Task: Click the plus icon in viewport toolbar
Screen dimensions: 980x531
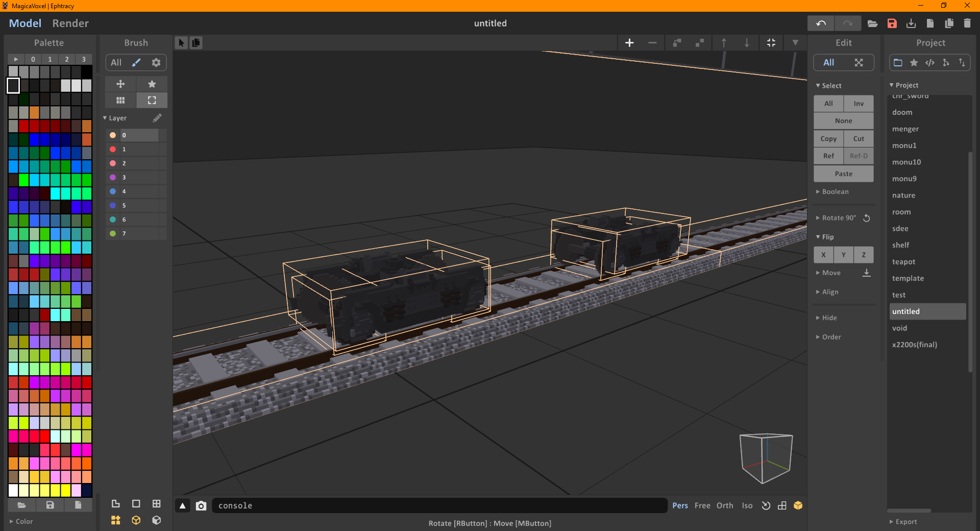Action: 629,43
